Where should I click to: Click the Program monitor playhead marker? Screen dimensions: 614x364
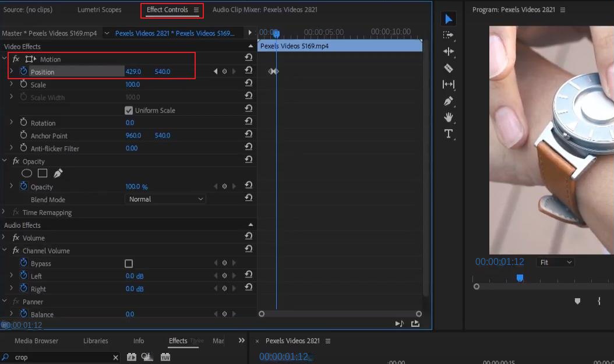point(520,278)
